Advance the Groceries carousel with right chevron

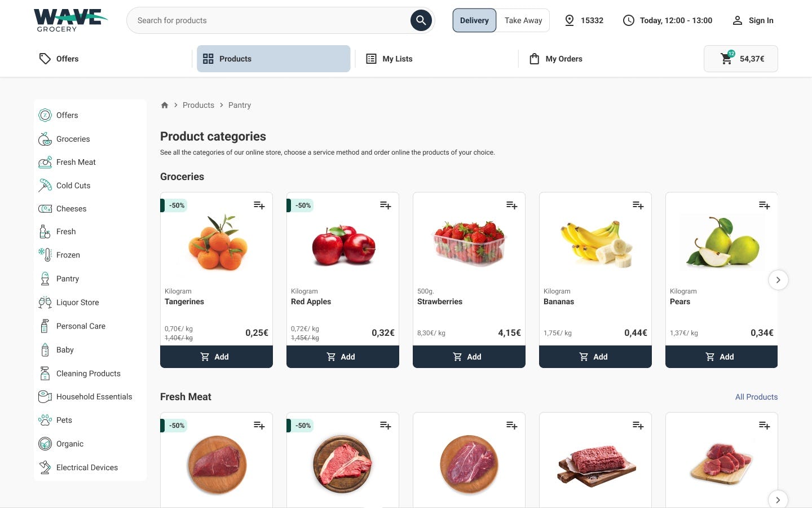click(x=778, y=279)
